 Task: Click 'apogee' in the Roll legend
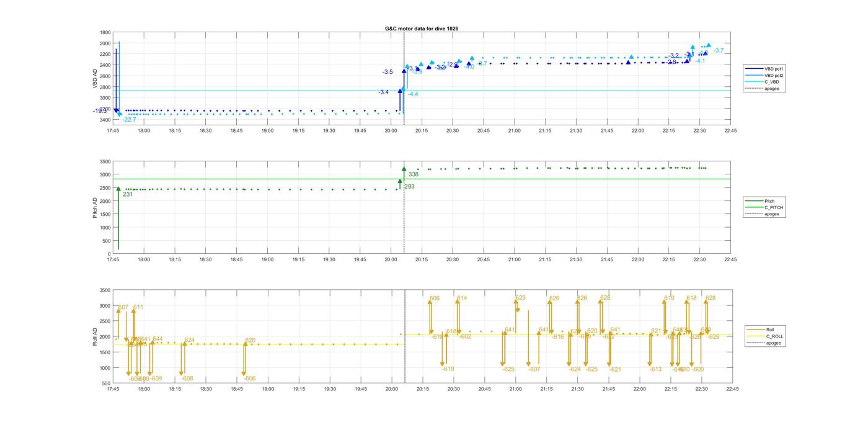click(773, 343)
